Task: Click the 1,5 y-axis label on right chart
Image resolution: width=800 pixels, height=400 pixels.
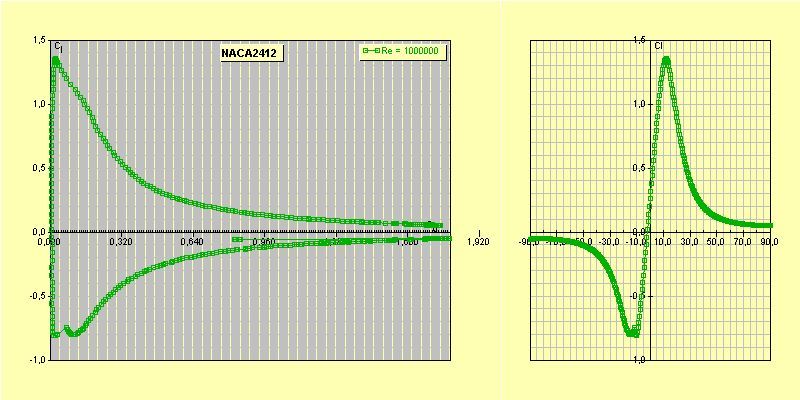Action: pos(637,40)
